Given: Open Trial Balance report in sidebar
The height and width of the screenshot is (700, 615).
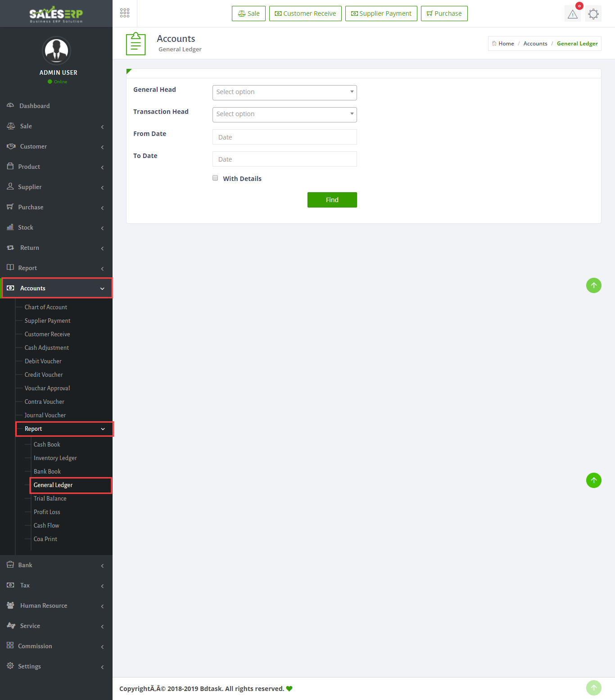Looking at the screenshot, I should pos(50,498).
